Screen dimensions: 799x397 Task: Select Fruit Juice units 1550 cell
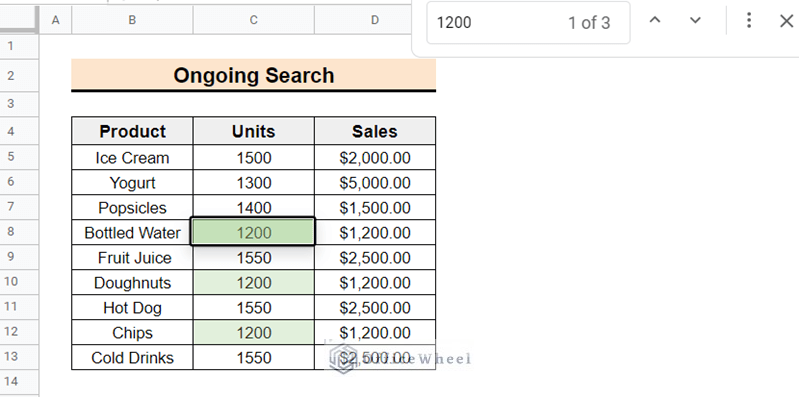click(253, 257)
